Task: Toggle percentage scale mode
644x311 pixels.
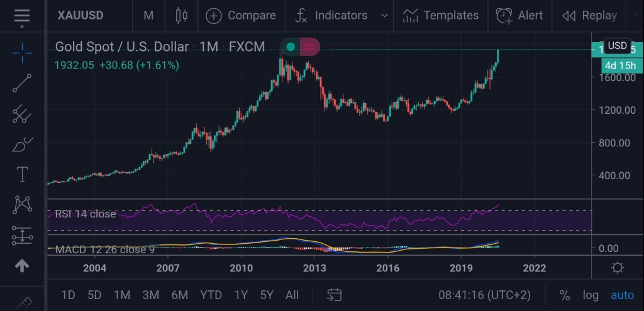Action: click(564, 295)
